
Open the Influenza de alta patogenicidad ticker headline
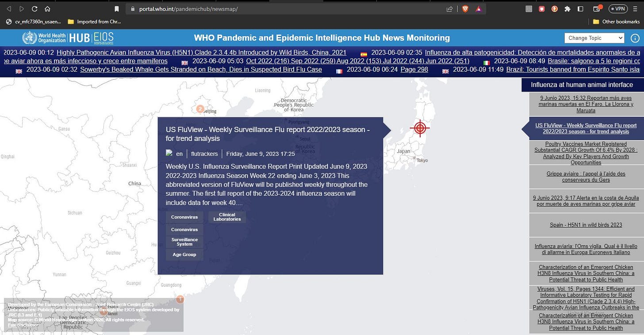[533, 52]
